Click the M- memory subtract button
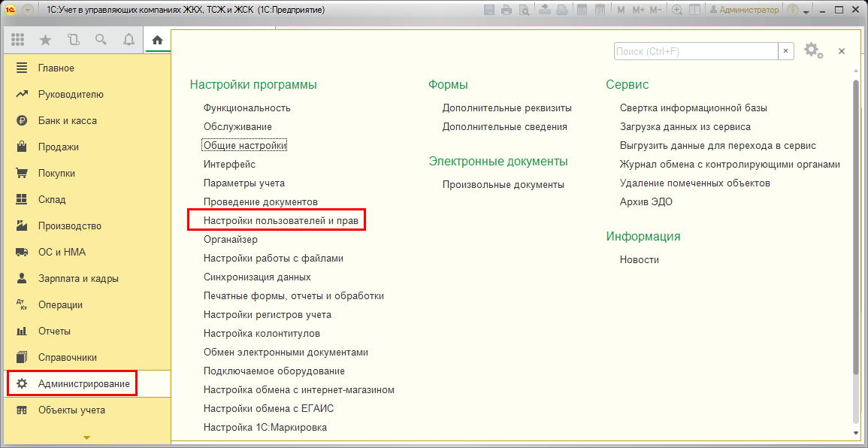 point(655,10)
